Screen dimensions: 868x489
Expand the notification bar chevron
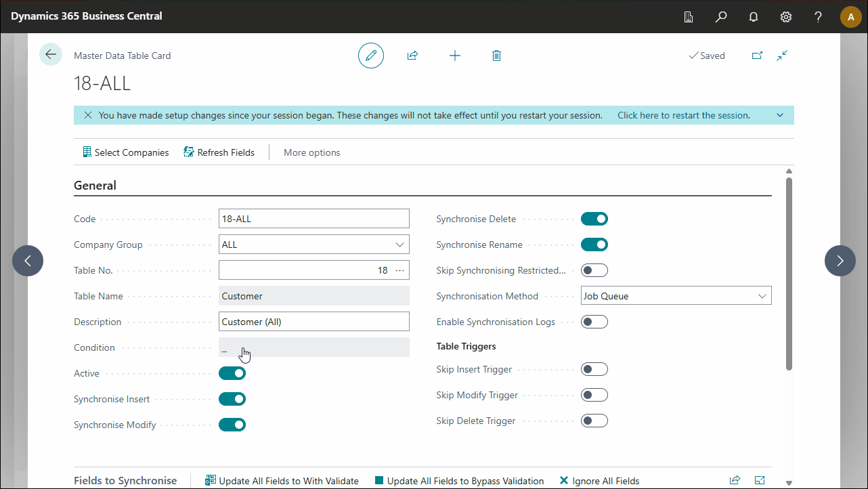click(x=780, y=115)
